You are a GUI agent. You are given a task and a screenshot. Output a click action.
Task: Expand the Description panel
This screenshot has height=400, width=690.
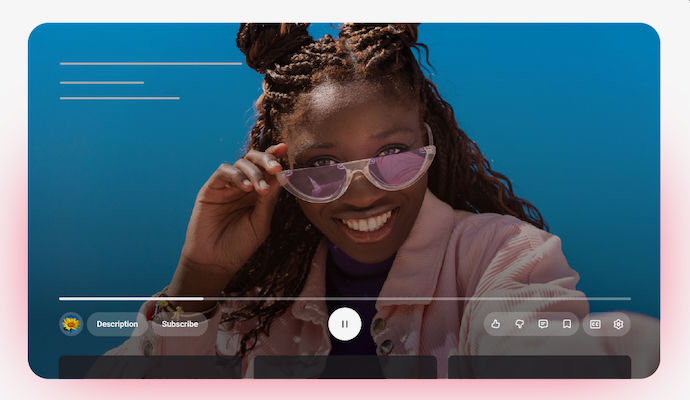coord(117,324)
